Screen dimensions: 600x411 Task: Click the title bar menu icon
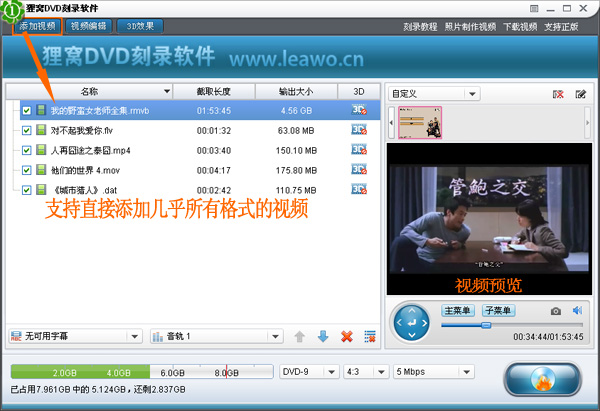pyautogui.click(x=534, y=8)
